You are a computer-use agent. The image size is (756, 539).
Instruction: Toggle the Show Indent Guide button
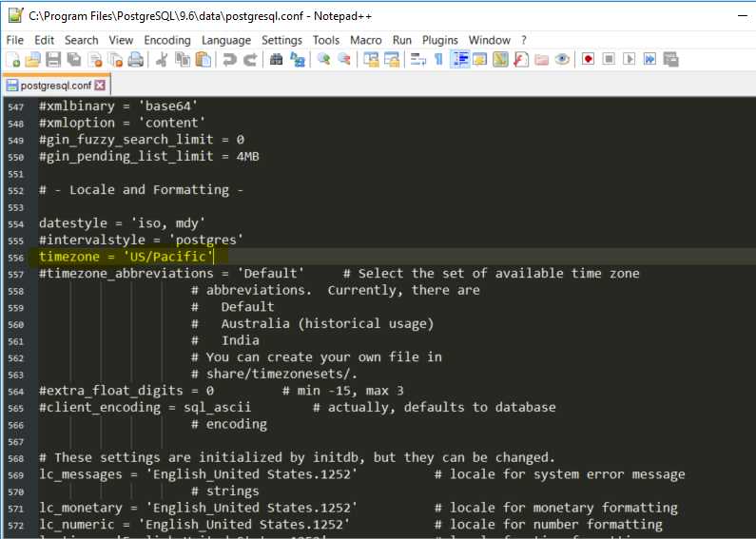[x=459, y=59]
